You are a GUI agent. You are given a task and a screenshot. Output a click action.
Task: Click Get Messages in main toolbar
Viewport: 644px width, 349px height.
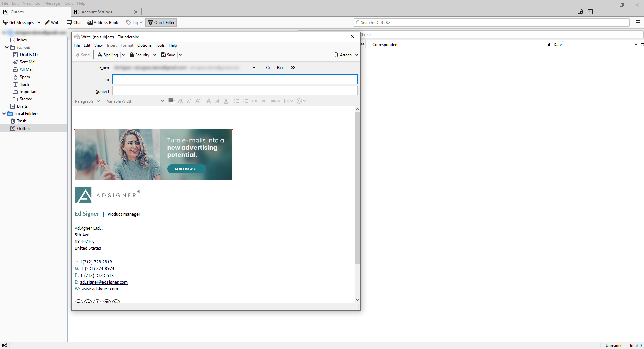[18, 22]
